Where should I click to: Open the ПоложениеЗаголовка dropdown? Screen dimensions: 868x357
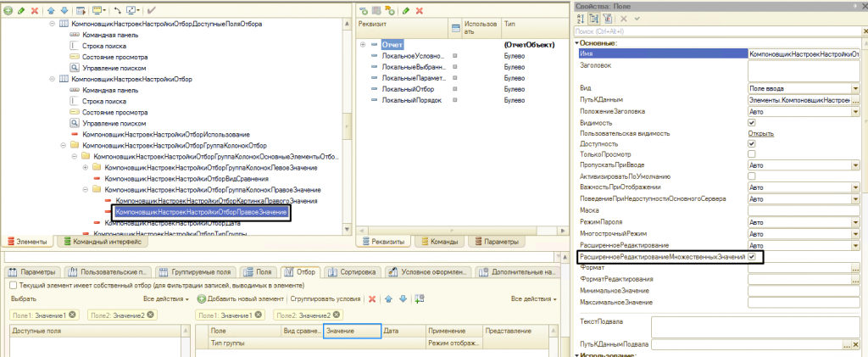click(855, 111)
